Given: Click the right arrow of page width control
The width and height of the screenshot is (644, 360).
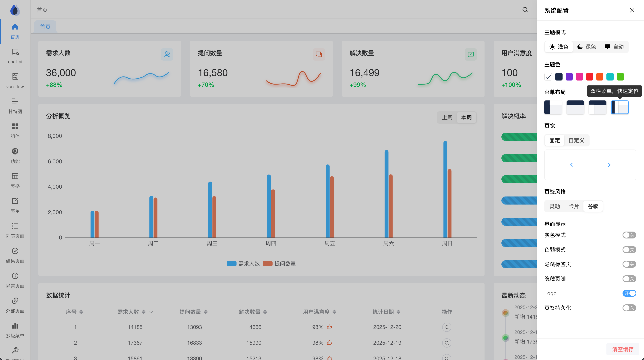Looking at the screenshot, I should tap(609, 165).
